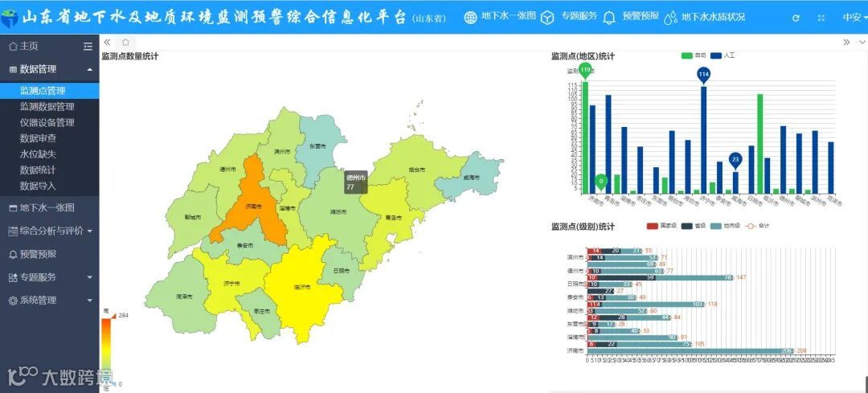Screen dimensions: 868x393
Task: Click the green 119 marker pin on chart
Action: [586, 70]
